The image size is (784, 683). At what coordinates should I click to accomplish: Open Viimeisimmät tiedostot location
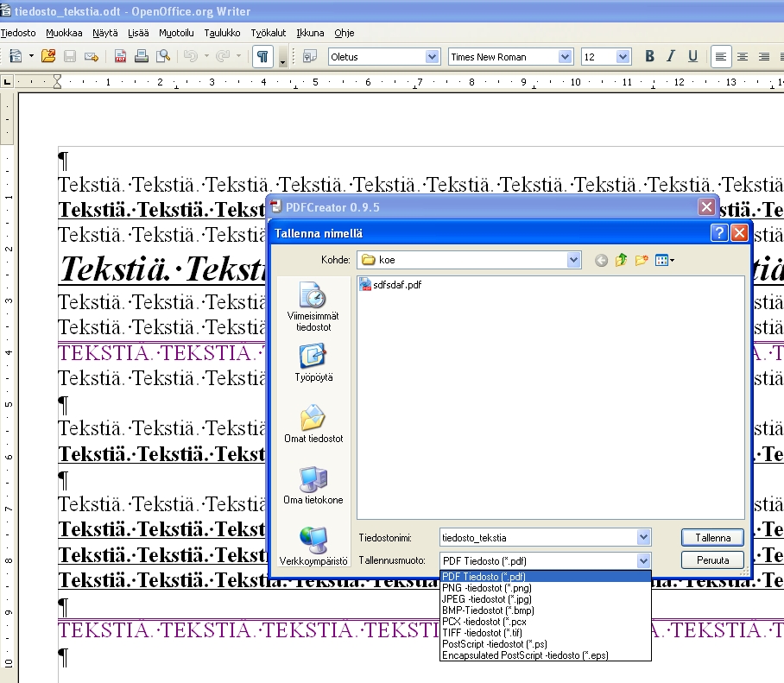313,306
